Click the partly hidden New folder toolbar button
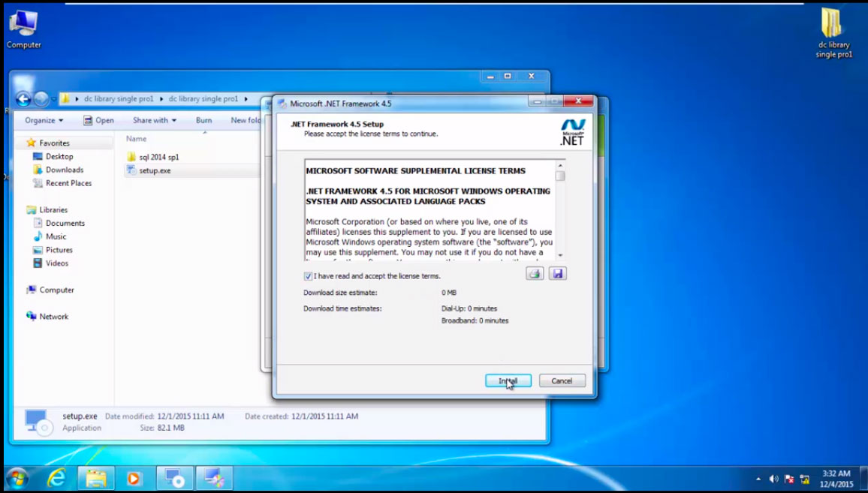This screenshot has height=493, width=868. [x=246, y=120]
